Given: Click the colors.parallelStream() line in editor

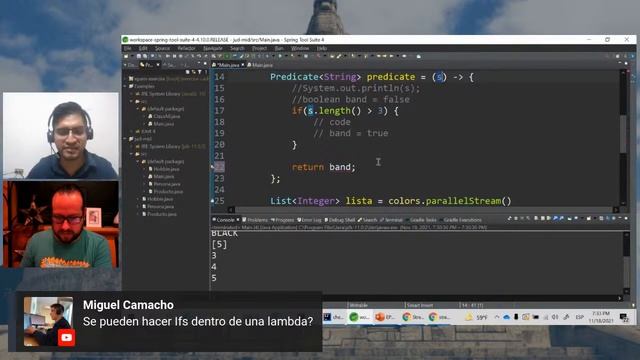Looking at the screenshot, I should click(x=391, y=201).
